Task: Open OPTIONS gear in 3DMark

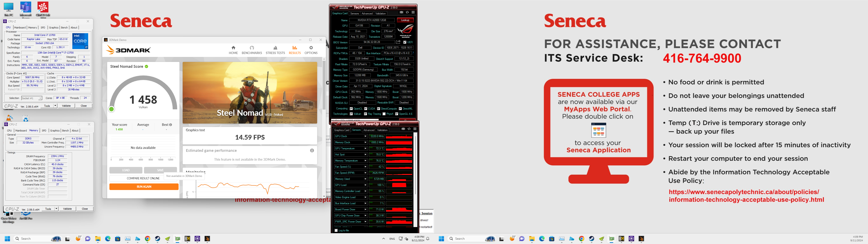Action: click(311, 50)
